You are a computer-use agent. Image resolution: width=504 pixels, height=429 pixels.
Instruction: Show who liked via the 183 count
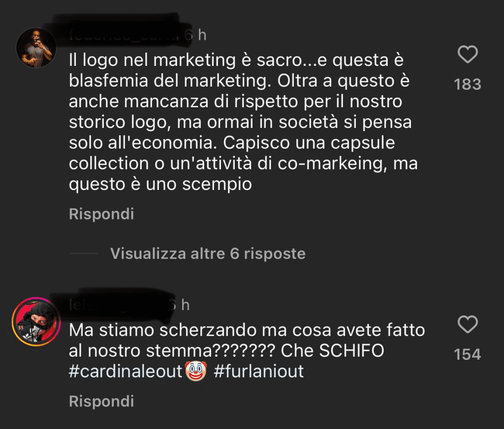coord(468,84)
